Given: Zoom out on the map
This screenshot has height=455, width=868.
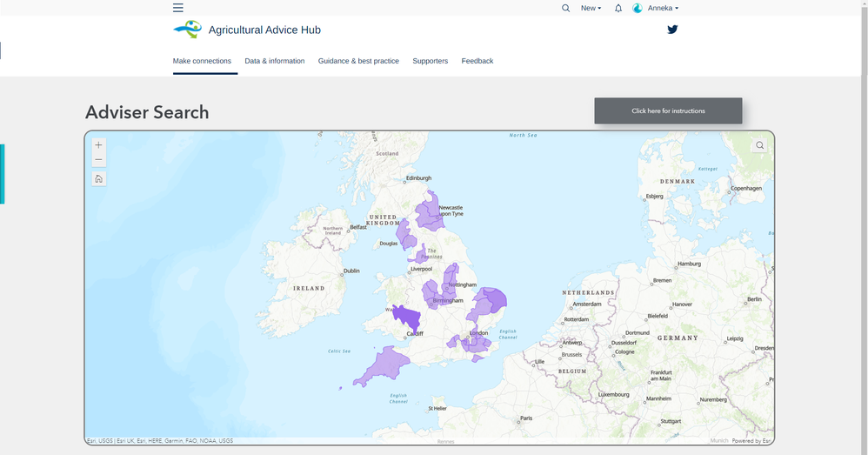Looking at the screenshot, I should (99, 160).
